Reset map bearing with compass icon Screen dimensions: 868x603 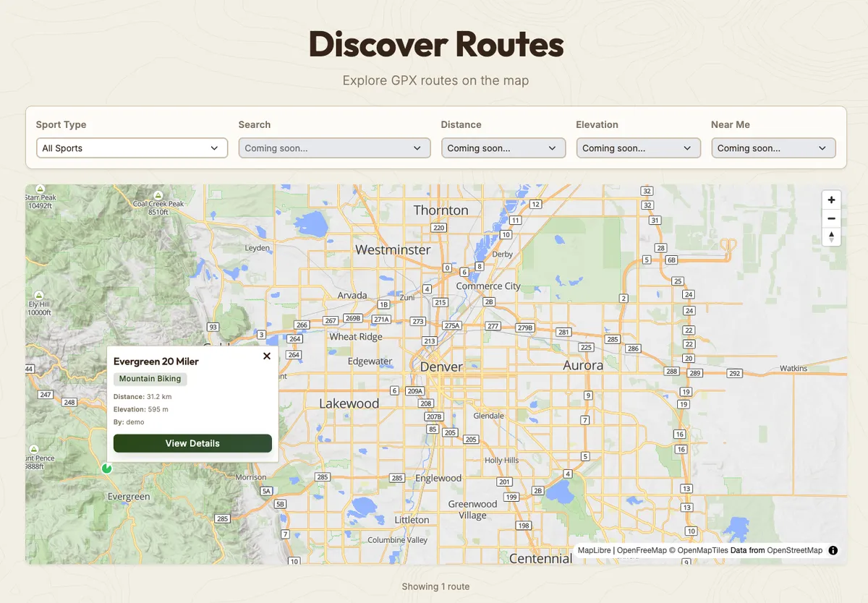[x=831, y=236]
